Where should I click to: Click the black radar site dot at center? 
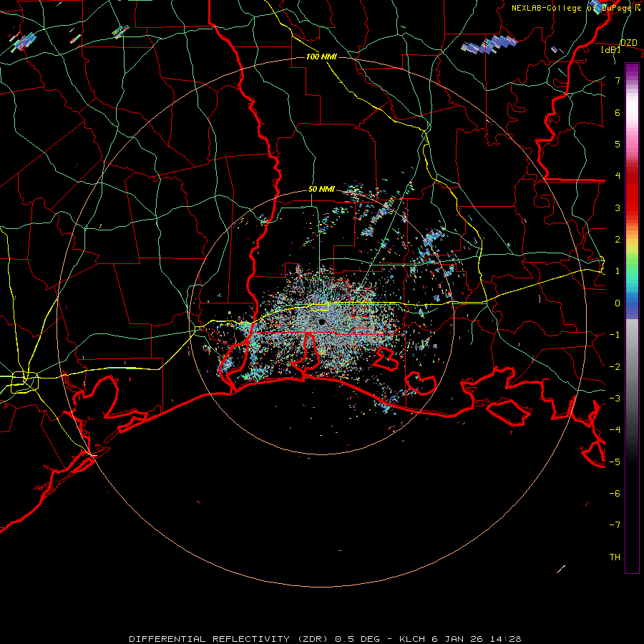pos(321,321)
